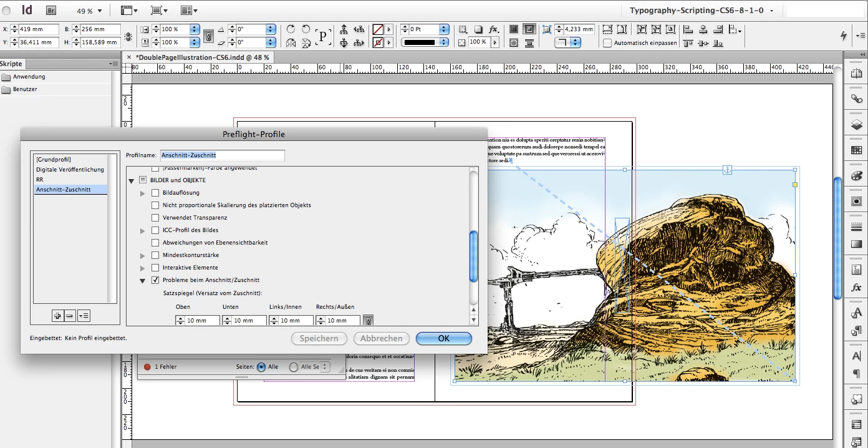This screenshot has height=448, width=868.
Task: Toggle the Automatisch einpassen checkbox
Action: [607, 43]
